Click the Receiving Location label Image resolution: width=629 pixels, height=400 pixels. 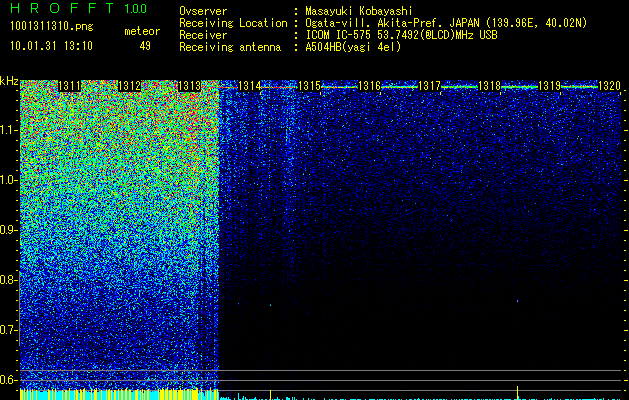[x=233, y=23]
